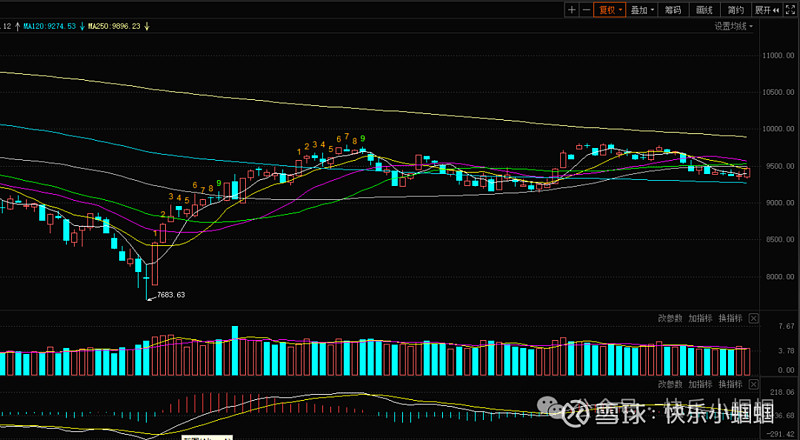Click the large red candlestick at the chart low
This screenshot has width=800, height=440.
(x=155, y=264)
